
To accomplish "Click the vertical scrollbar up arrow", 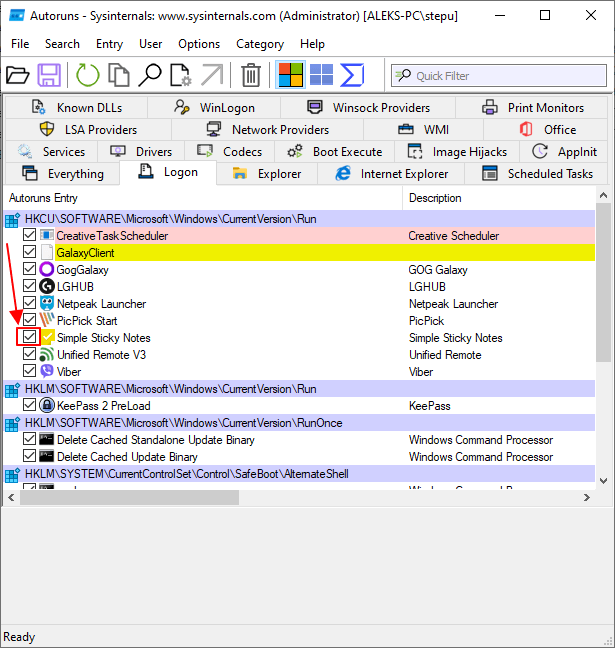I will point(603,195).
